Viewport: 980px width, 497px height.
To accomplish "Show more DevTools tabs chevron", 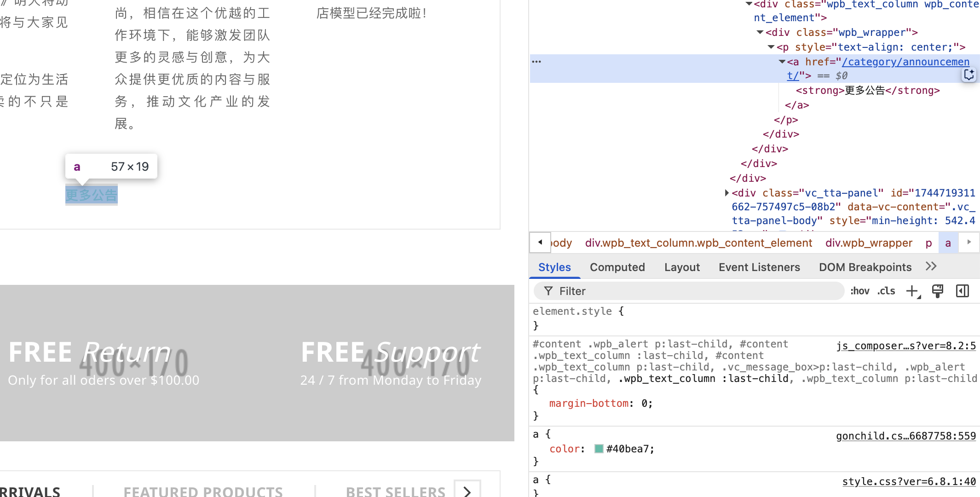I will 931,266.
